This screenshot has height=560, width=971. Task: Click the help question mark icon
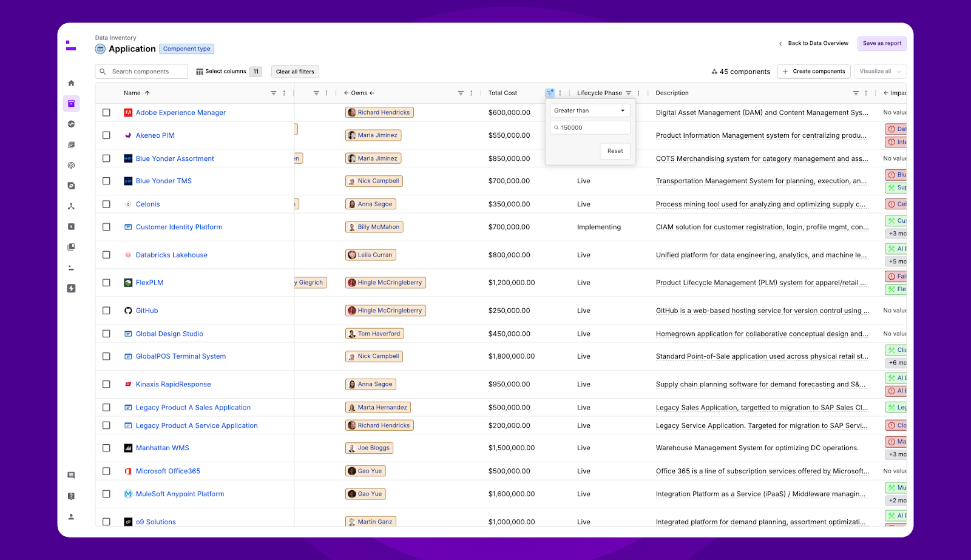pyautogui.click(x=71, y=496)
